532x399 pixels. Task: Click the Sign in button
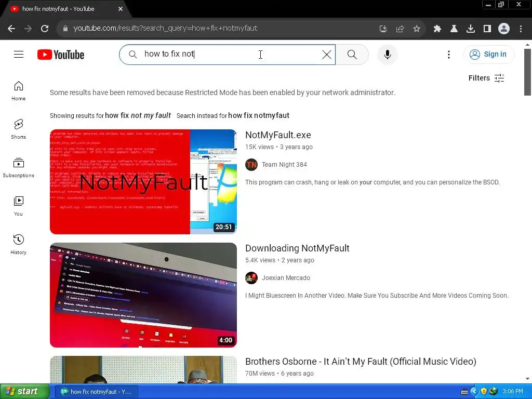488,54
